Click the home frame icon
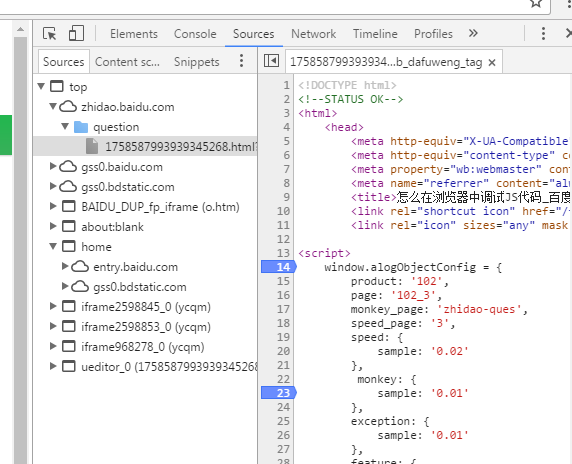The width and height of the screenshot is (572, 464). click(x=69, y=247)
